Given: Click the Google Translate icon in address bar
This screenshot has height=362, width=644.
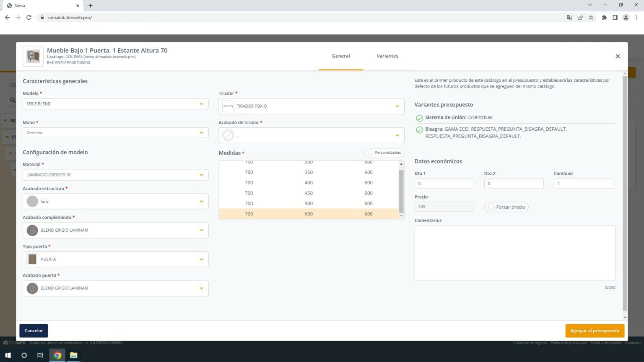Looking at the screenshot, I should point(569,17).
